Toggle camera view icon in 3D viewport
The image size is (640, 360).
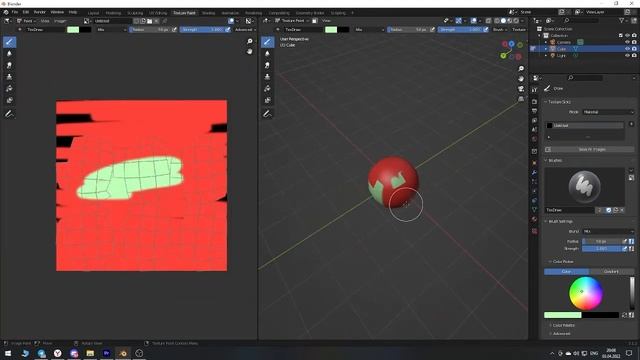(521, 89)
